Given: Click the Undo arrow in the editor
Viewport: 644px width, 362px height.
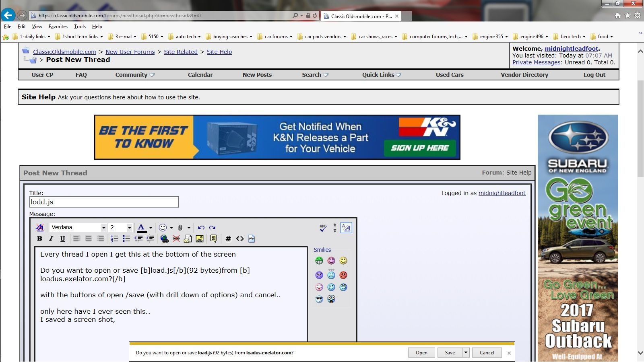Looking at the screenshot, I should [x=201, y=228].
